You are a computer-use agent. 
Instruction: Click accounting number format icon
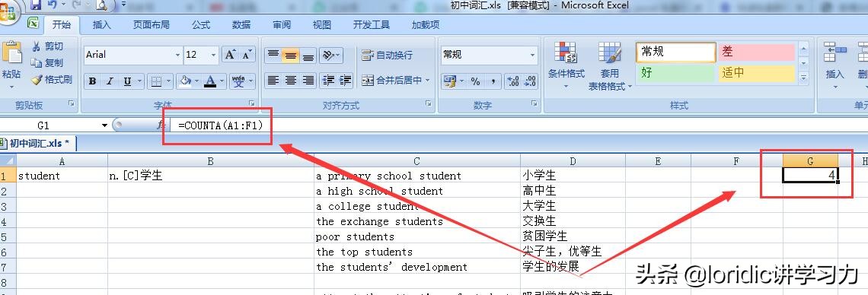449,81
